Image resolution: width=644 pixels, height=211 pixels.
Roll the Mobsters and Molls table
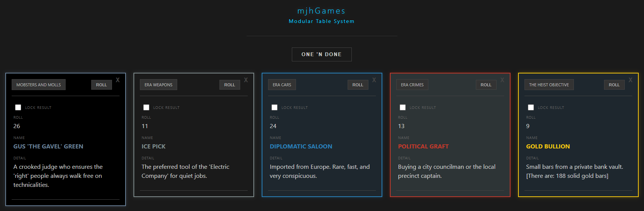101,85
